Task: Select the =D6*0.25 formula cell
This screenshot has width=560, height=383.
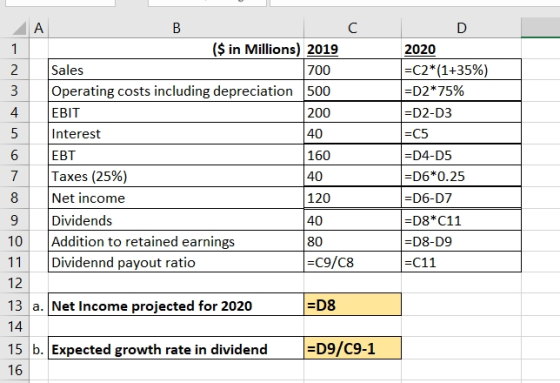Action: click(x=461, y=176)
